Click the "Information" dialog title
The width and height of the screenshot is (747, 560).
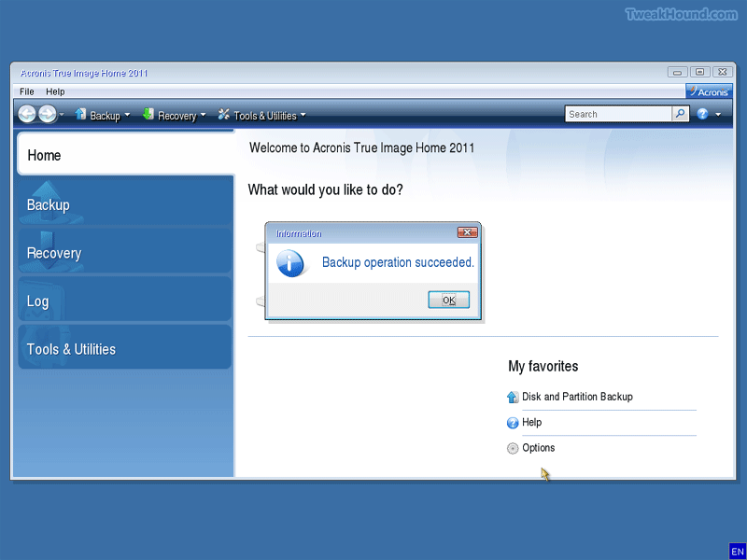(x=299, y=233)
